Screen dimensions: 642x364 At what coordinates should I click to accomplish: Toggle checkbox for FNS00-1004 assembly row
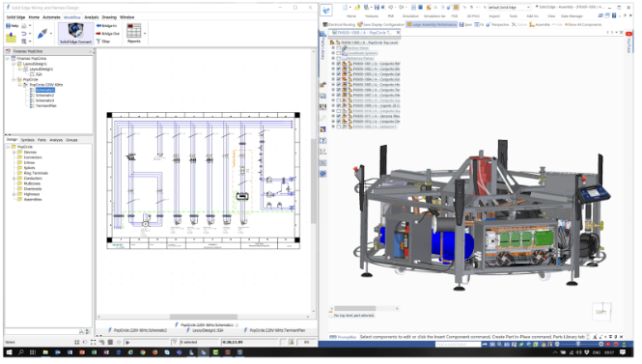tap(339, 79)
